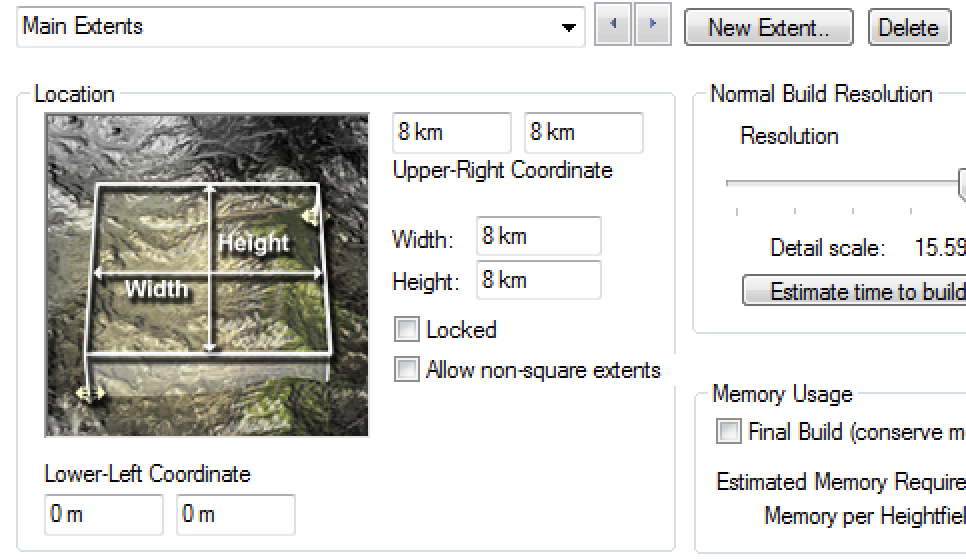Click the Height label in the terrain preview
This screenshot has width=966, height=560.
254,243
